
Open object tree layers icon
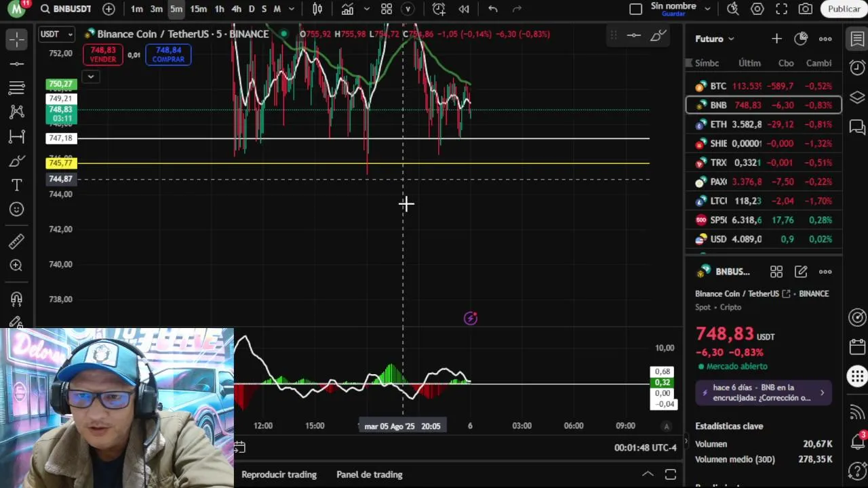[857, 98]
